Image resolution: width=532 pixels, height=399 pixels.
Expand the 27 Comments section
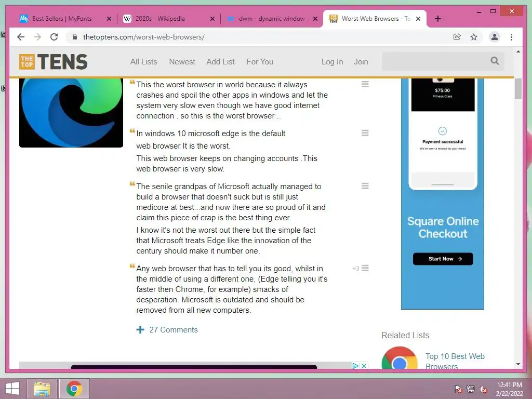tap(167, 330)
